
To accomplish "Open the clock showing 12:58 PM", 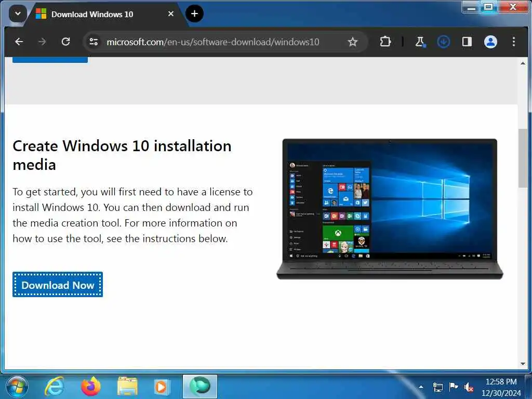I will pos(501,387).
